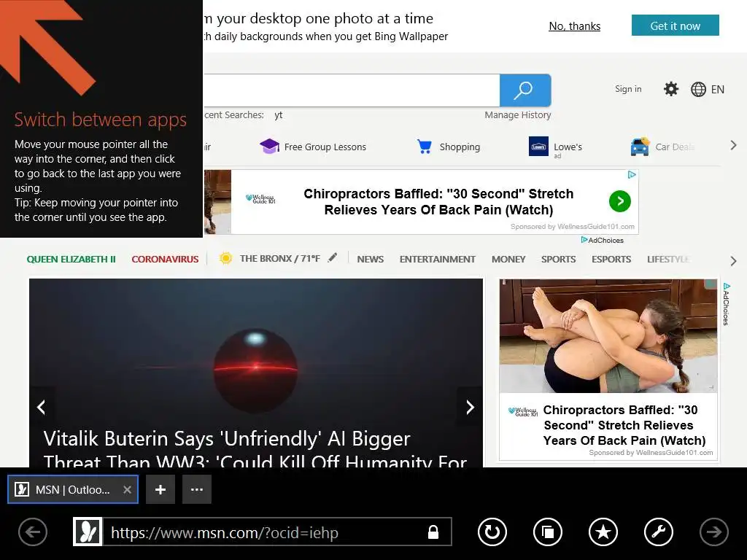Expand more news categories with the right chevron

click(733, 260)
